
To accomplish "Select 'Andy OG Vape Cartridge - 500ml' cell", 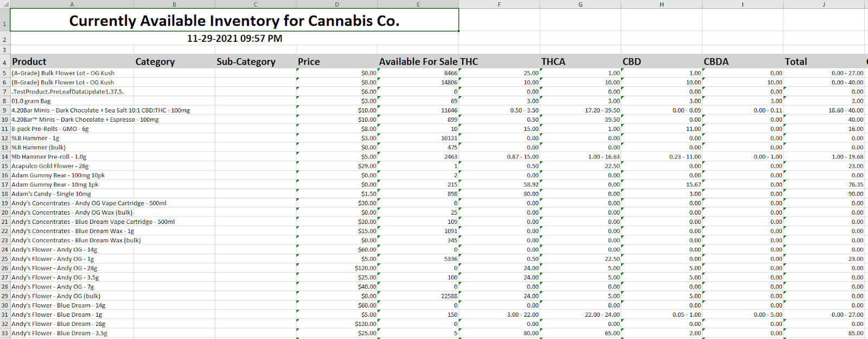I will pyautogui.click(x=72, y=203).
